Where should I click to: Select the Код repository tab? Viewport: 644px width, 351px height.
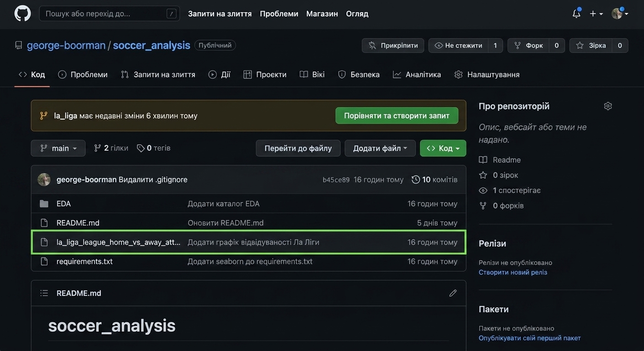[32, 74]
